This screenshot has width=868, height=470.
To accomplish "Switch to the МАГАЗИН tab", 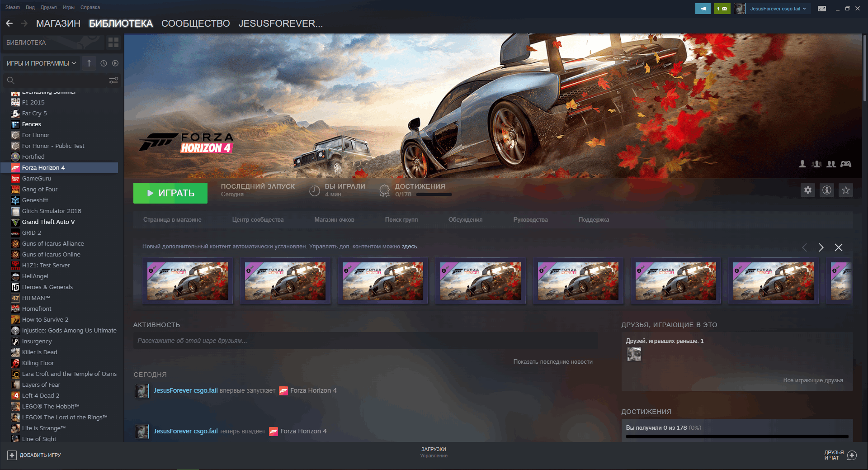I will coord(58,24).
